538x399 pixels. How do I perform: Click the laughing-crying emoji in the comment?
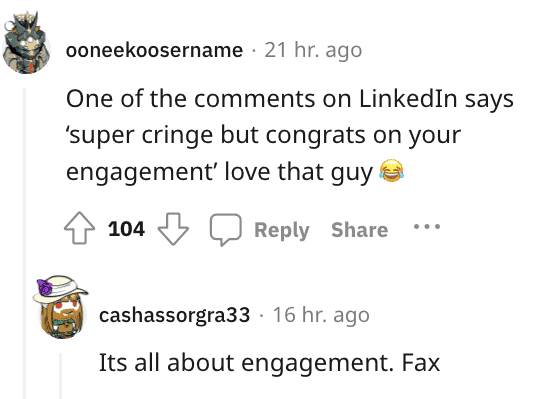[391, 171]
